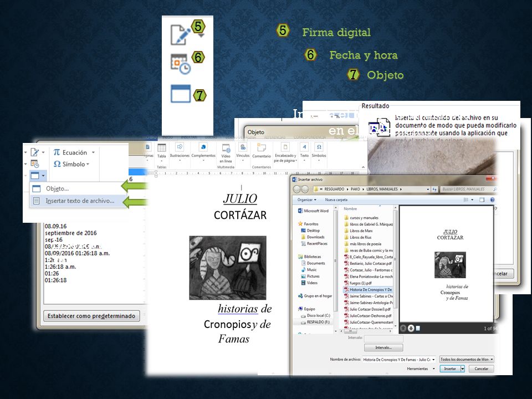Expand the Ecuación dropdown arrow
This screenshot has width=532, height=399.
(x=93, y=152)
